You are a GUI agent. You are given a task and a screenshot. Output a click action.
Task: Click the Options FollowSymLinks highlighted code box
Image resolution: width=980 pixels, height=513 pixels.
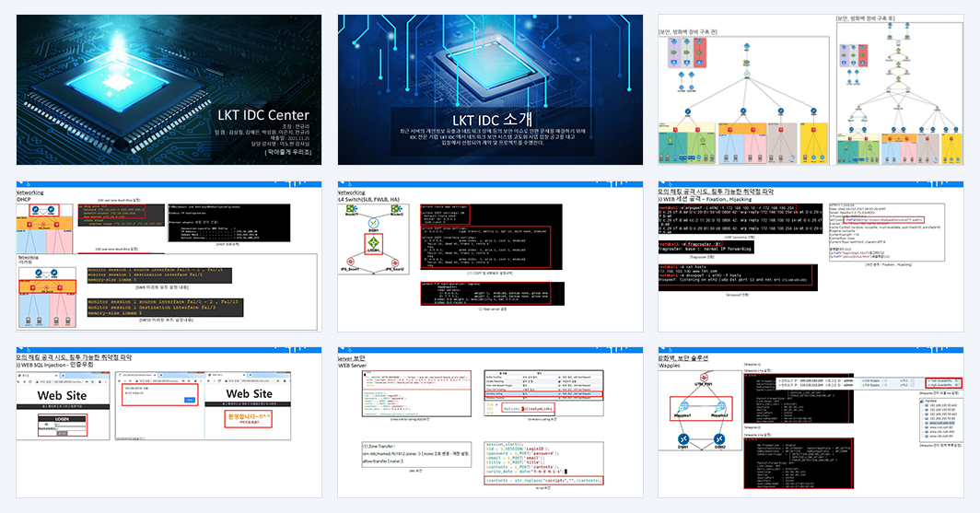528,409
